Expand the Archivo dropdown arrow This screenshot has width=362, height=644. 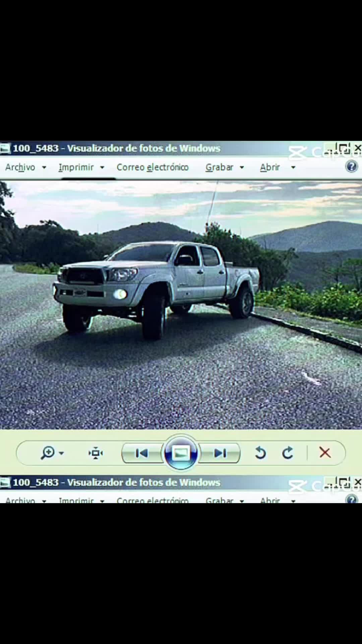click(x=44, y=167)
